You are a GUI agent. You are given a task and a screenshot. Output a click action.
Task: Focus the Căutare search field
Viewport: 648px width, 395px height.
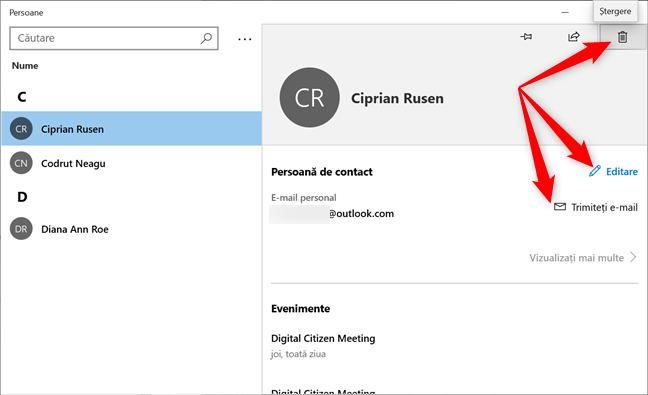[x=114, y=38]
